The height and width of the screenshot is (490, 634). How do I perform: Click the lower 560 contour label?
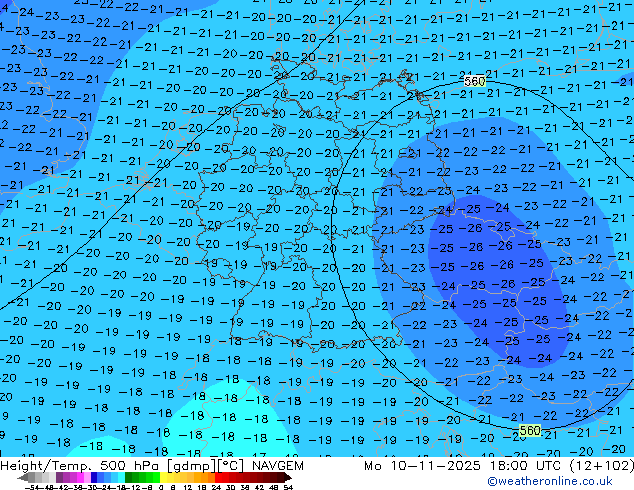click(530, 430)
